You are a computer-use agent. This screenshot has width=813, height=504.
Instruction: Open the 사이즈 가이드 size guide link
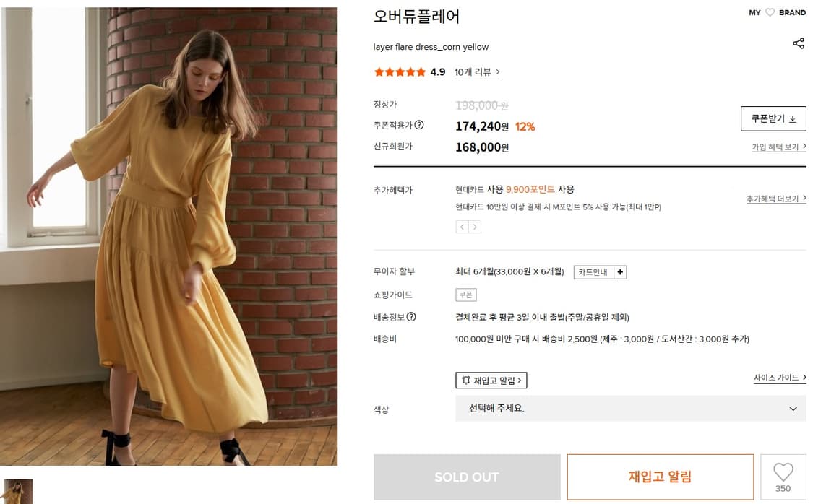[x=777, y=378]
